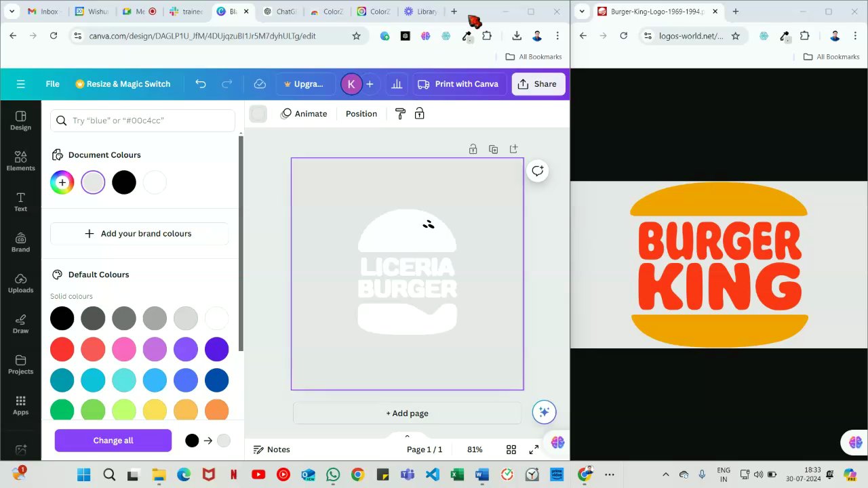This screenshot has height=488, width=868.
Task: Open the Uploads panel
Action: point(20,283)
